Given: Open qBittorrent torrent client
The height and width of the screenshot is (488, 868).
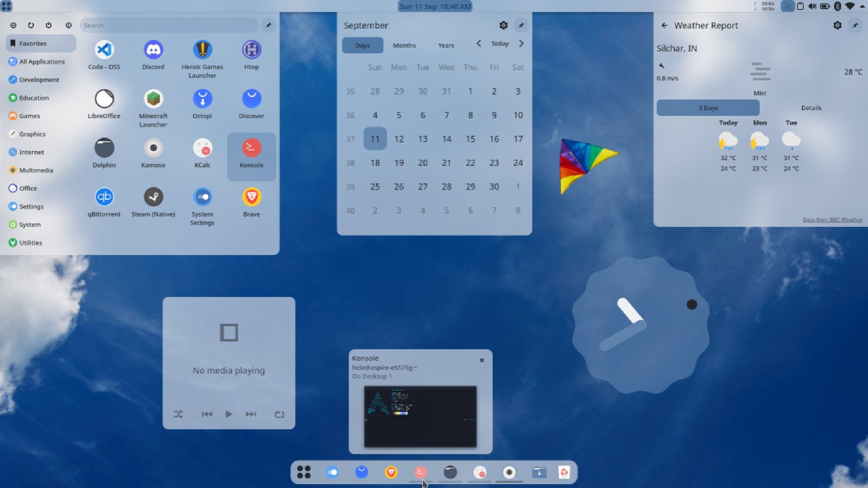Looking at the screenshot, I should click(x=104, y=196).
